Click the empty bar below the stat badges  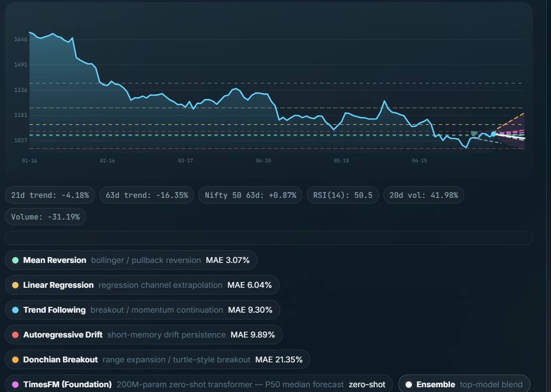click(x=269, y=238)
